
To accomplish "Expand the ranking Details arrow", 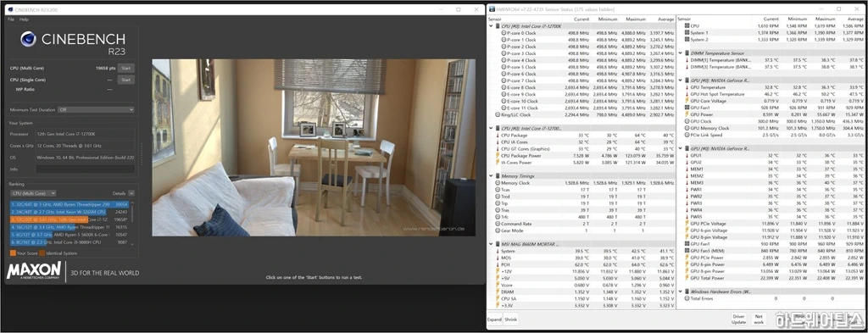I will [131, 193].
